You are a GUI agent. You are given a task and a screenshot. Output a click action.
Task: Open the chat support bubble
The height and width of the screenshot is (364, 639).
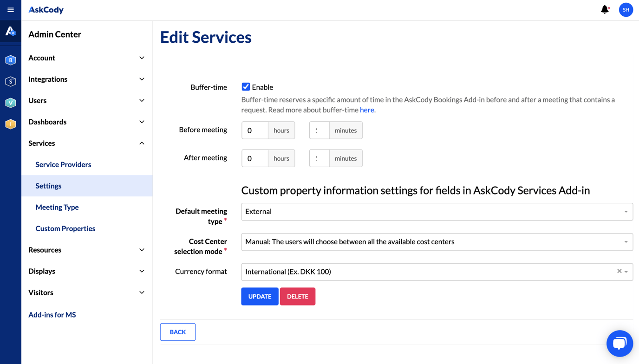pos(619,344)
